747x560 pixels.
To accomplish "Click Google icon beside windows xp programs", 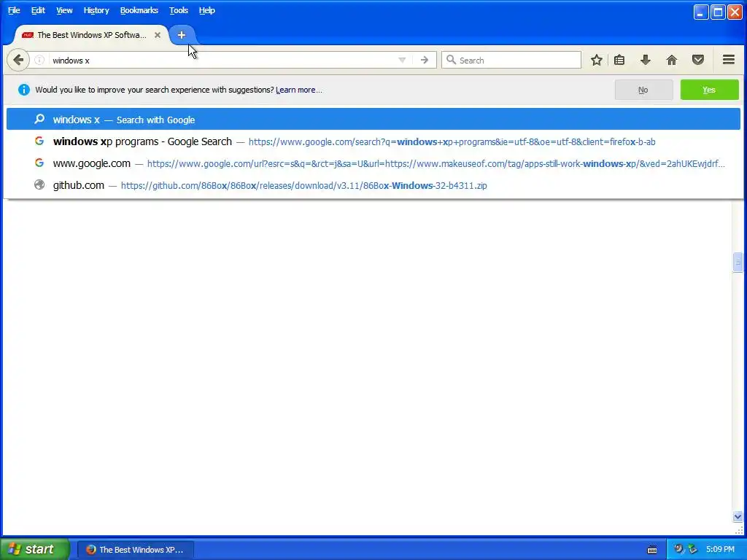I will tap(39, 141).
